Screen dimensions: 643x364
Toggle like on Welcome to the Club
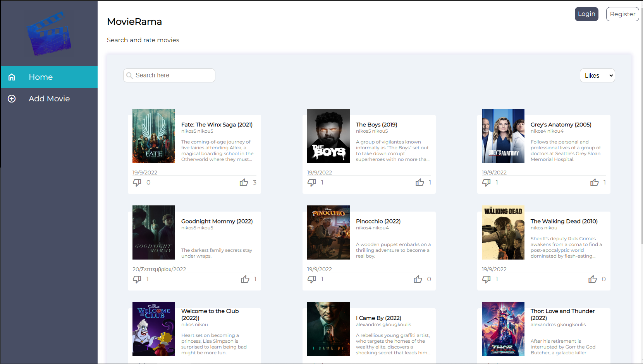245,363
